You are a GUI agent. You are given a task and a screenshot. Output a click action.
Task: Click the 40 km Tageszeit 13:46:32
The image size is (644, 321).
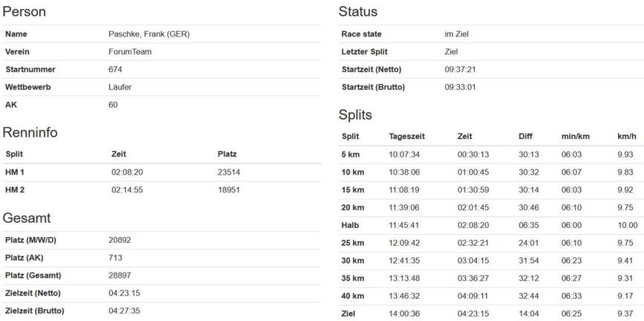(404, 296)
